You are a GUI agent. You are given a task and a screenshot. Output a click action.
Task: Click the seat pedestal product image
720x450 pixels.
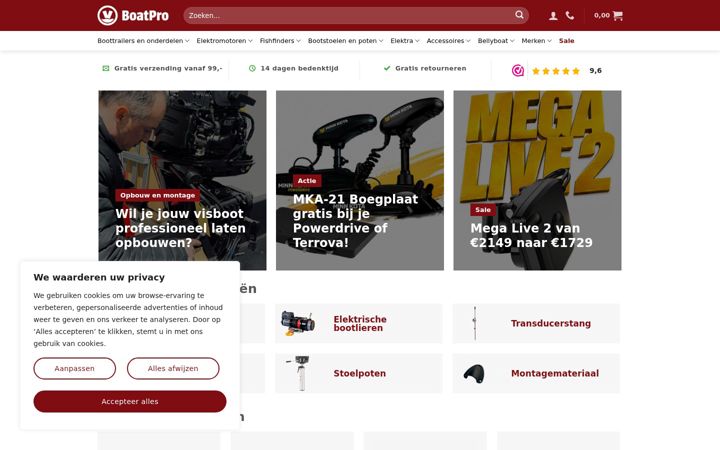[298, 373]
